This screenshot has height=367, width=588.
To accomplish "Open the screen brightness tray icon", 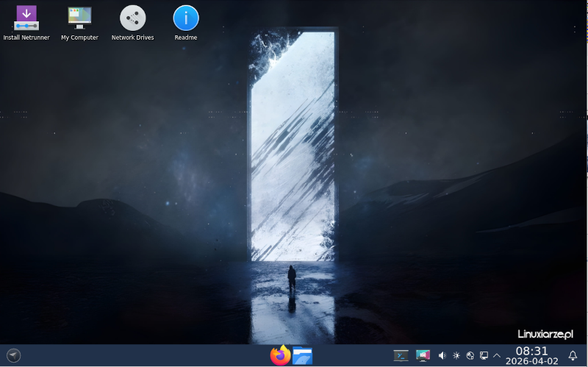I will 456,355.
